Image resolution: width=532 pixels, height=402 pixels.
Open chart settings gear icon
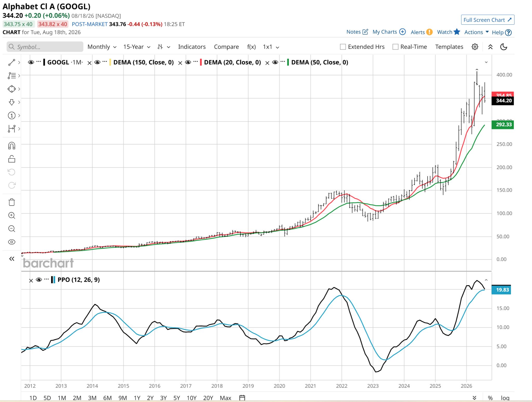coord(475,47)
